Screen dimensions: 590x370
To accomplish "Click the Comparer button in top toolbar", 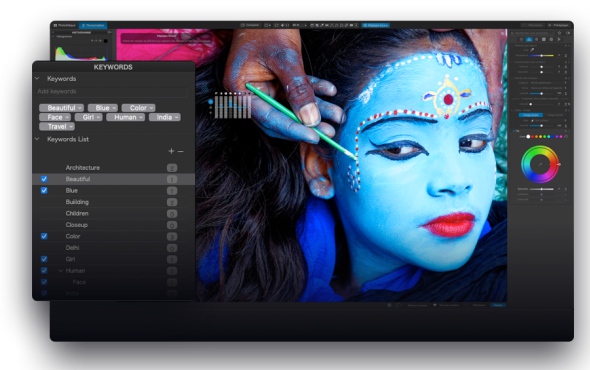I will 250,25.
